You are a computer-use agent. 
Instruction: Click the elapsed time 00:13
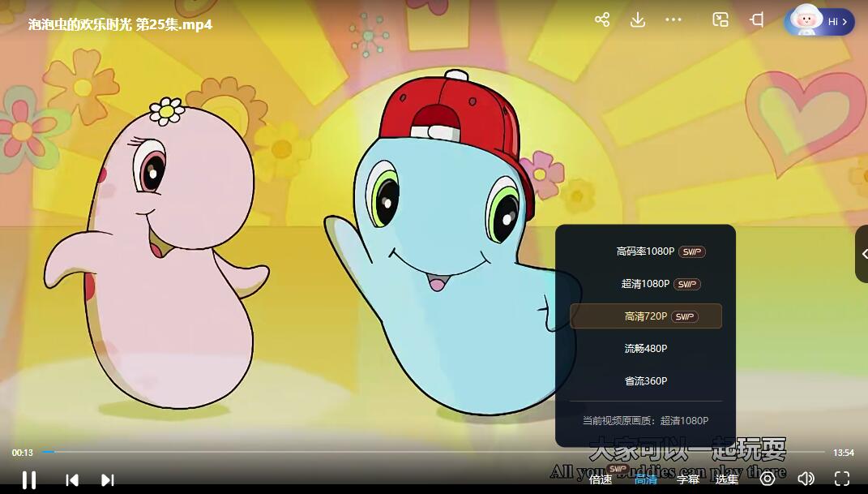click(23, 453)
